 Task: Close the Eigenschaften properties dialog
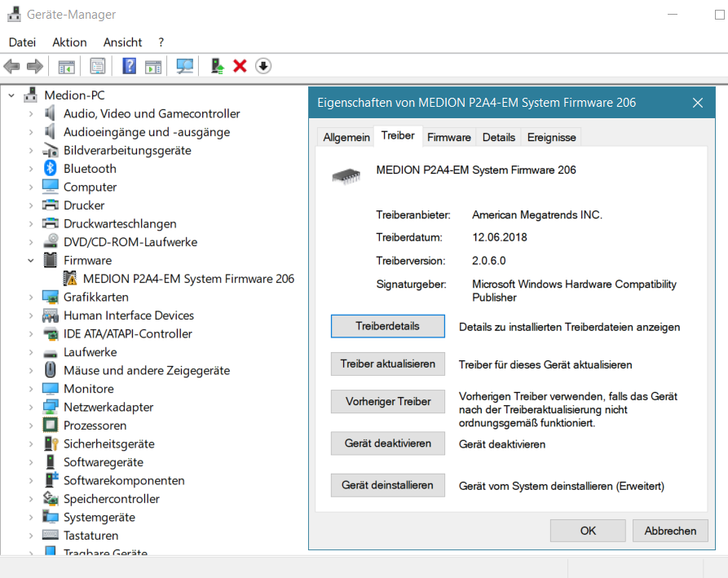(697, 103)
